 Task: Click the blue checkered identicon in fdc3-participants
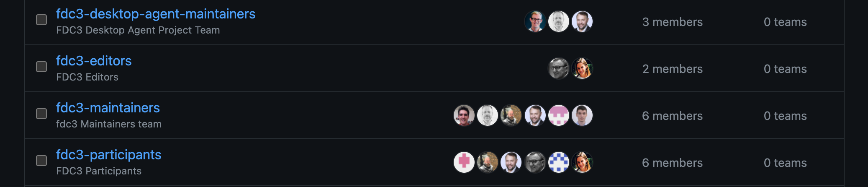[x=559, y=162]
